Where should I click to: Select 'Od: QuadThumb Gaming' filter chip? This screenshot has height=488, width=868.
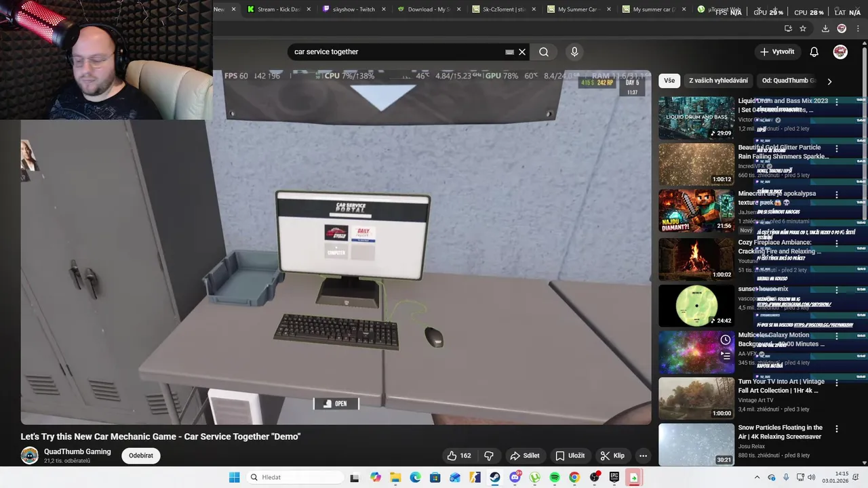789,81
